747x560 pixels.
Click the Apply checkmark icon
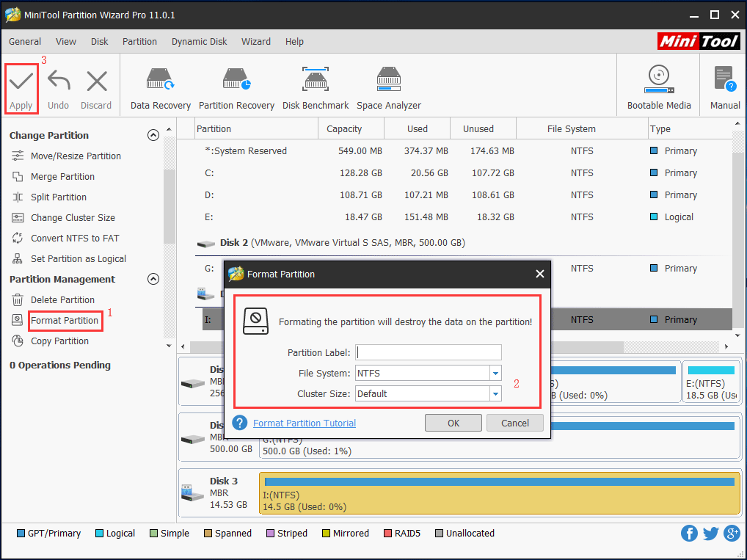pyautogui.click(x=21, y=81)
